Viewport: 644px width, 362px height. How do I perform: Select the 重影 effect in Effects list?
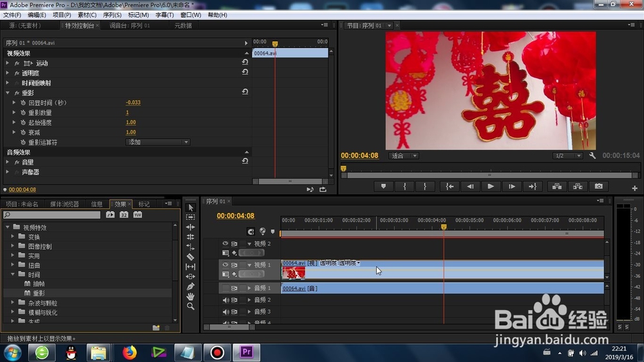39,293
